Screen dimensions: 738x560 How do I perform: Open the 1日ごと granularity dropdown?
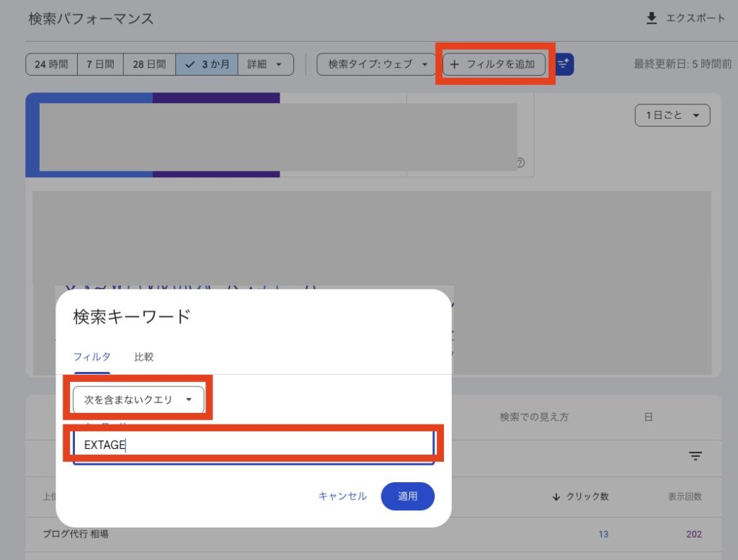(x=671, y=115)
